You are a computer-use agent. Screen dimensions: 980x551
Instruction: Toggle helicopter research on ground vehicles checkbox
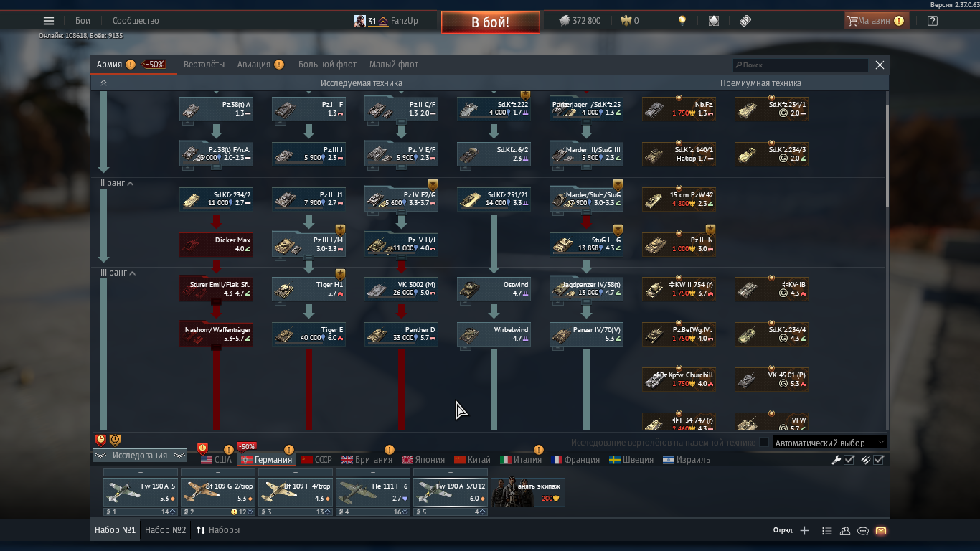click(764, 443)
